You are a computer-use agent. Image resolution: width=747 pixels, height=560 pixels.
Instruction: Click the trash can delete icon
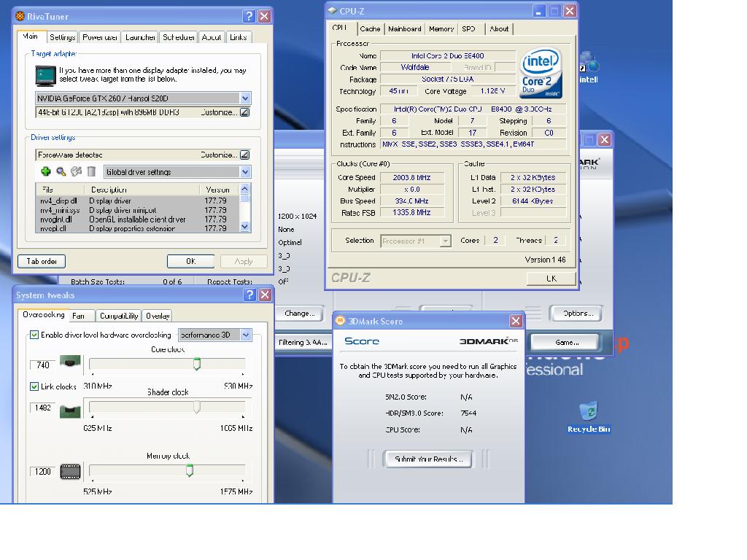pyautogui.click(x=91, y=172)
